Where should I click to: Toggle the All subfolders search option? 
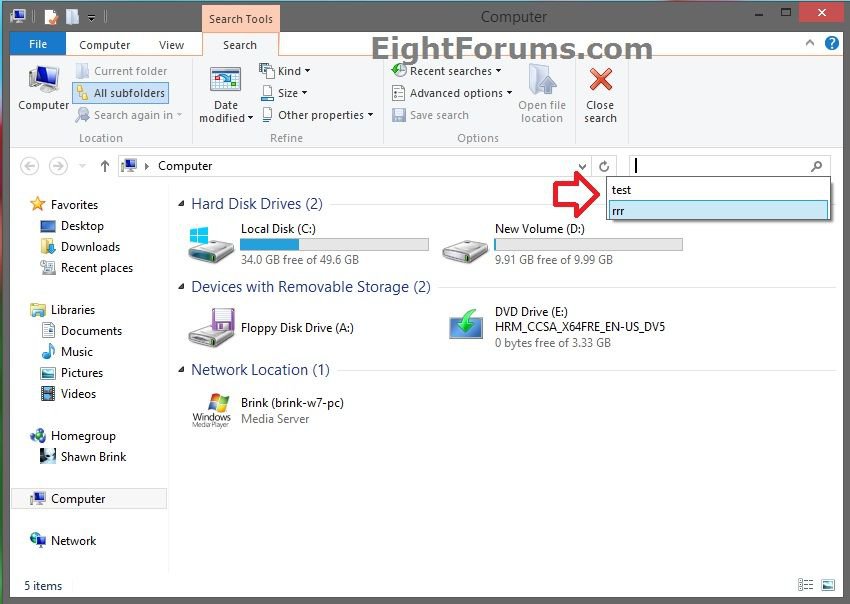(121, 93)
